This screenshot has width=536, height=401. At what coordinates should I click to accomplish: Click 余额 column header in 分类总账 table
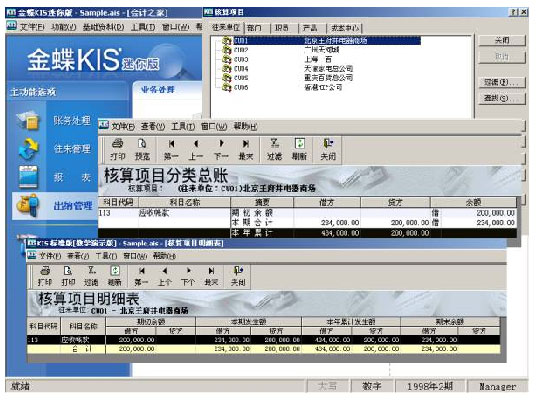pos(473,202)
